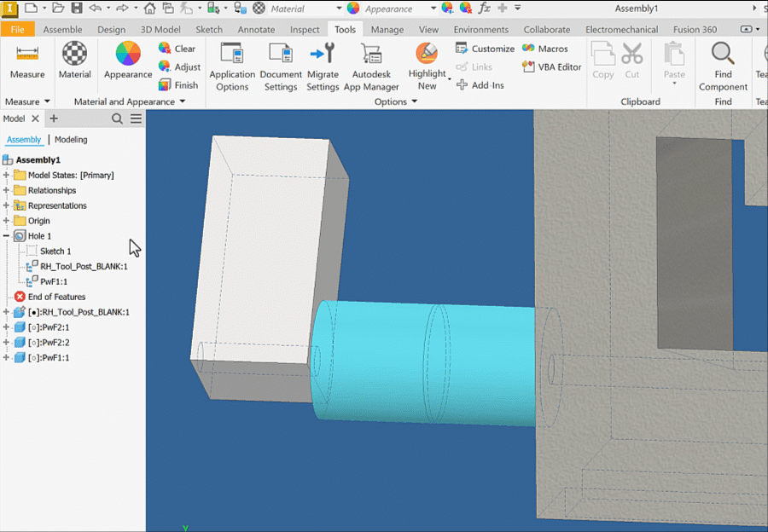Viewport: 768px width, 532px height.
Task: Open Customize dialog
Action: click(485, 49)
